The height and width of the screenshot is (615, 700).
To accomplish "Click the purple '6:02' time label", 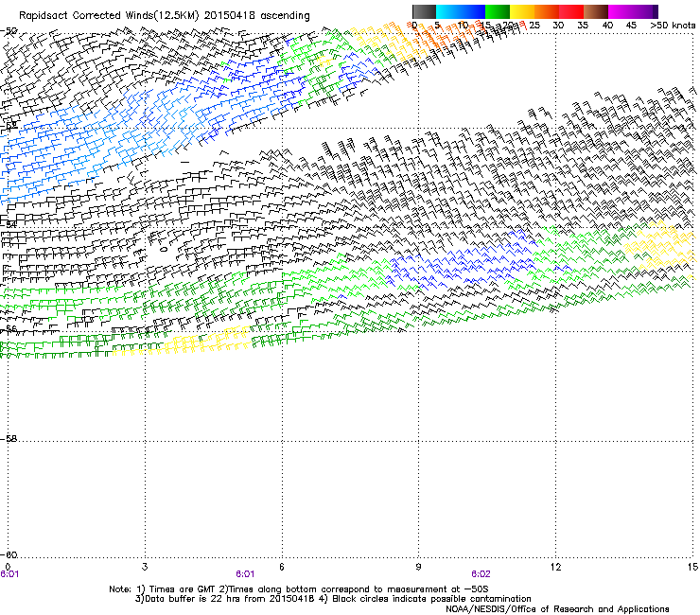I will pyautogui.click(x=481, y=574).
